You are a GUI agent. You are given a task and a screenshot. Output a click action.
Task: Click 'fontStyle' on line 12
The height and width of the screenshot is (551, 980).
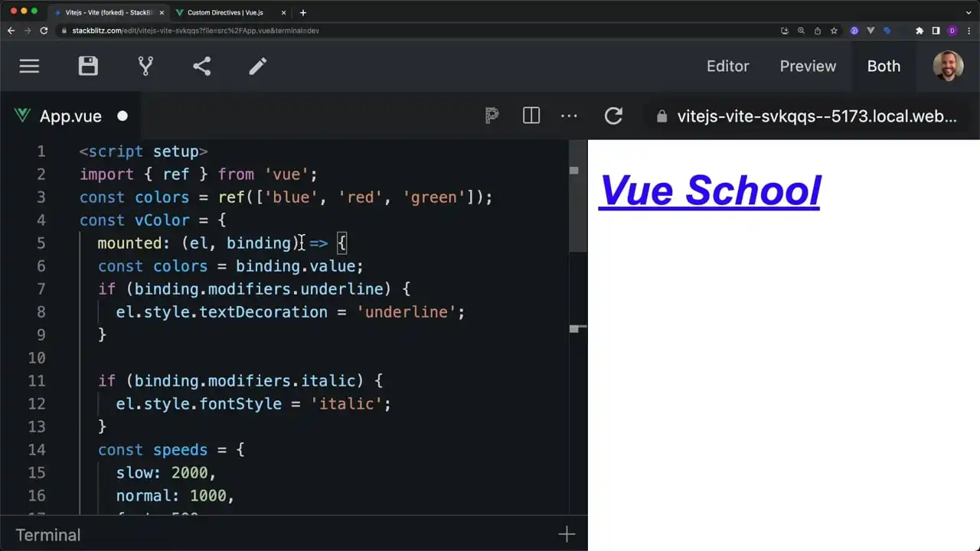click(240, 403)
